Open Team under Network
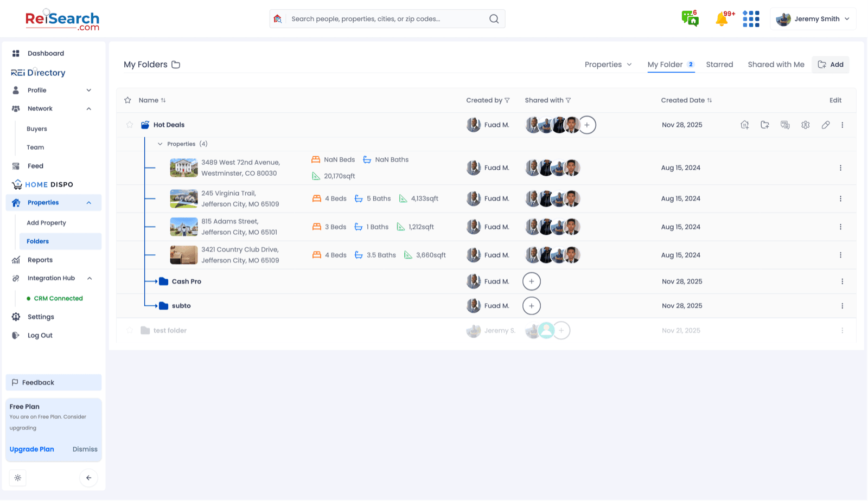The width and height of the screenshot is (868, 501). click(x=35, y=147)
